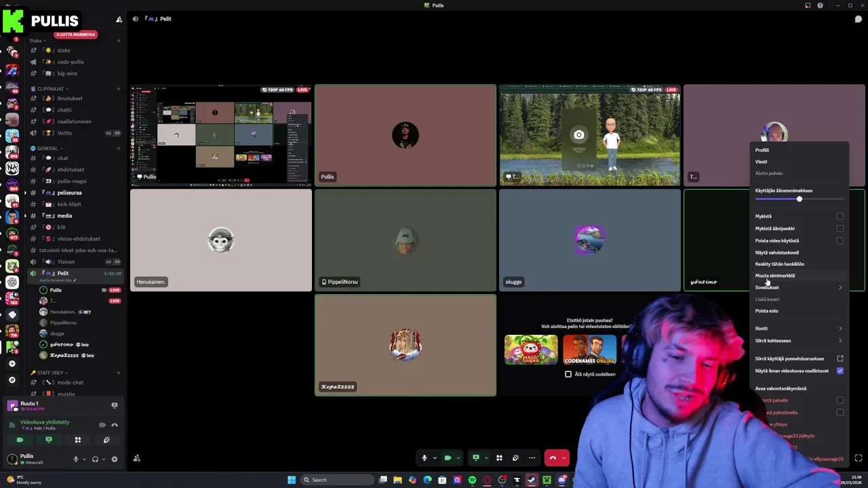Open headphone options arrow in the user panel
Image resolution: width=868 pixels, height=488 pixels.
click(103, 459)
